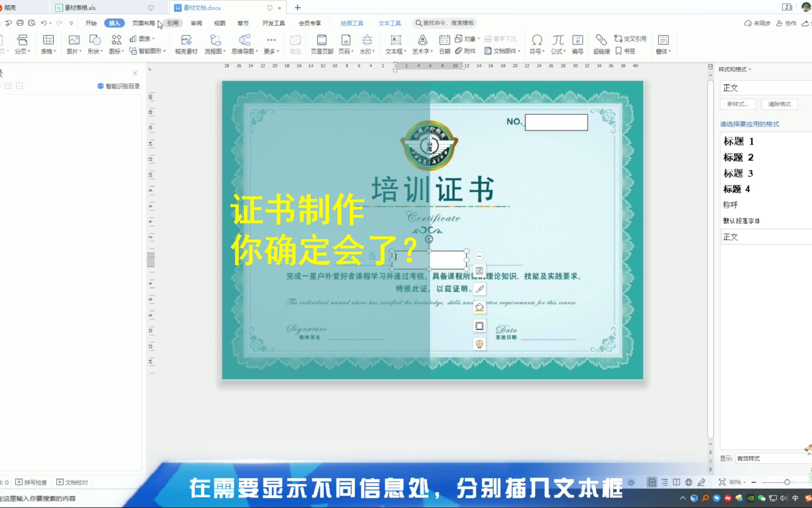Screen dimensions: 812x508
Task: Open WeChat from the system tray
Action: [x=762, y=498]
